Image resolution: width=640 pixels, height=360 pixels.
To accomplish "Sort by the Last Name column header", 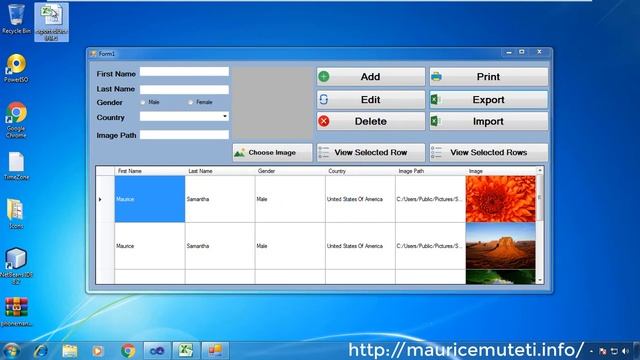I will coord(220,171).
